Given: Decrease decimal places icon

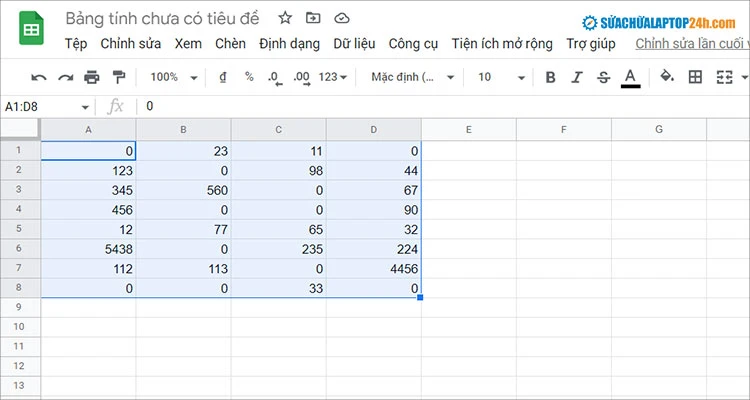Looking at the screenshot, I should point(276,78).
